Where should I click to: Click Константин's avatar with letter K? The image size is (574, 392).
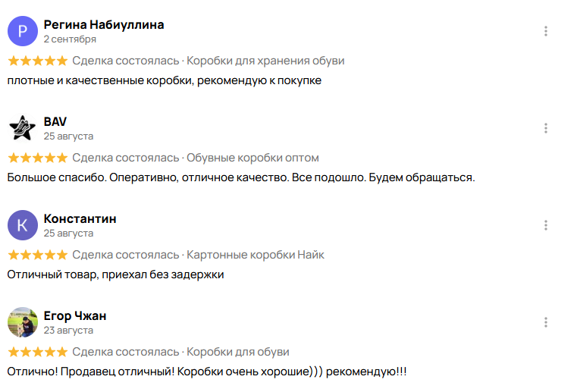22,225
